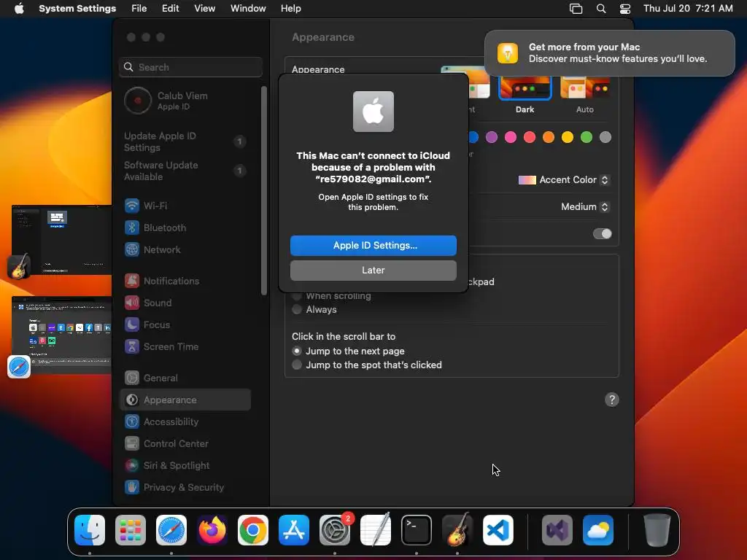Select the Dark appearance thumbnail
The width and height of the screenshot is (747, 560).
pyautogui.click(x=525, y=87)
